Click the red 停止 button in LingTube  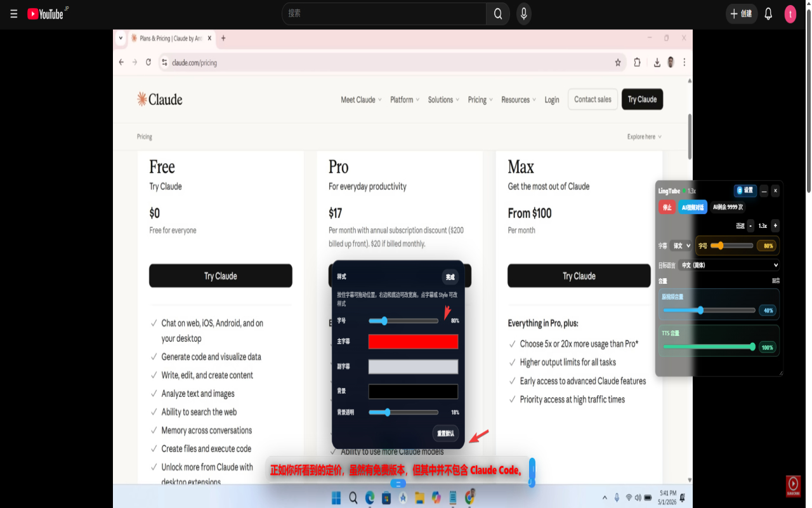667,207
